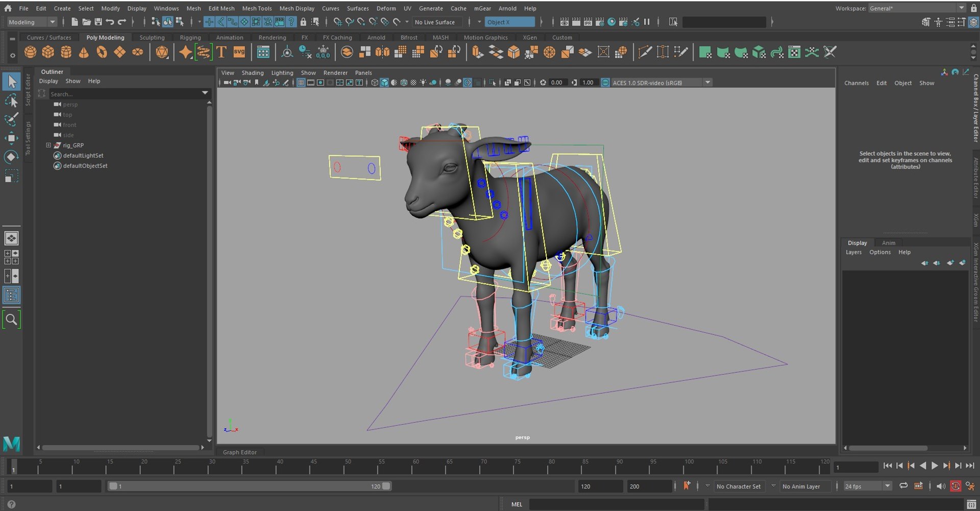Toggle the viewport grid display
The height and width of the screenshot is (511, 980).
[x=301, y=83]
